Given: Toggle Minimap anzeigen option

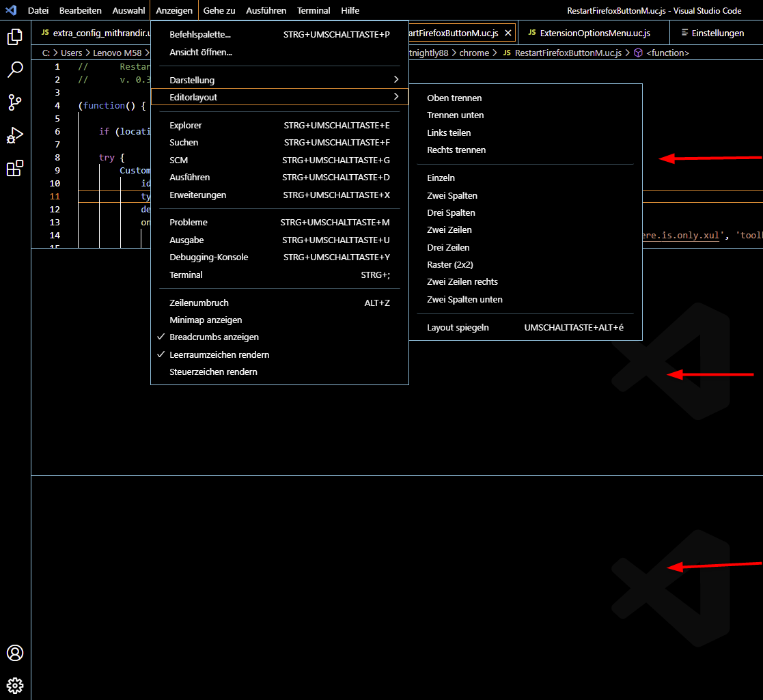Looking at the screenshot, I should 280,320.
